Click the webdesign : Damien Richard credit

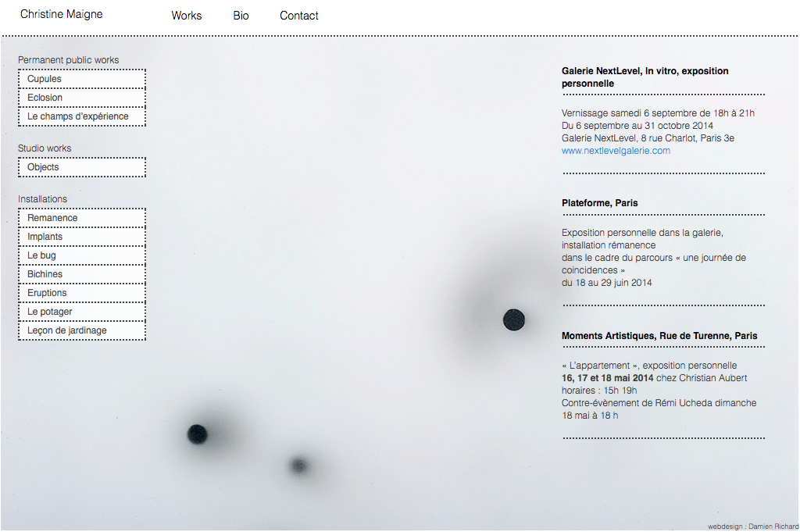coord(753,527)
